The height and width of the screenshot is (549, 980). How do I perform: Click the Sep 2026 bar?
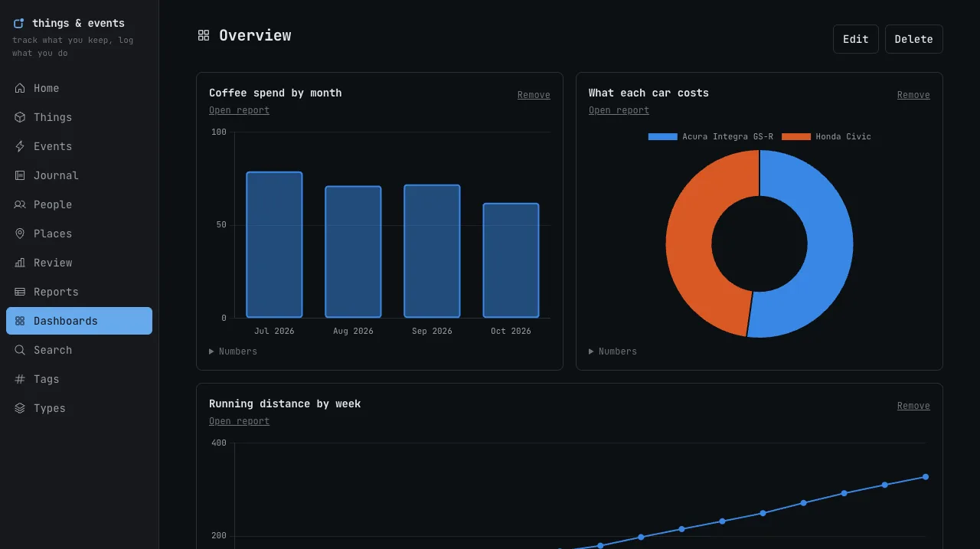432,251
